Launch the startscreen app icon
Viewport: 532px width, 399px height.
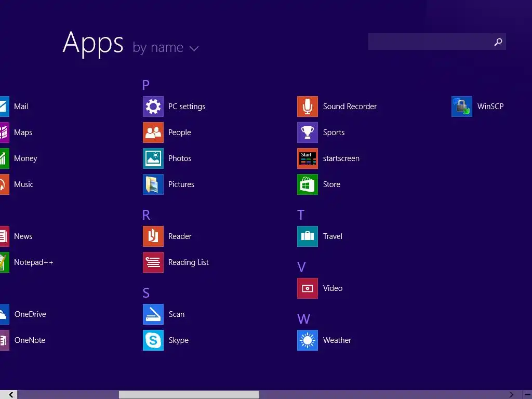tap(308, 158)
